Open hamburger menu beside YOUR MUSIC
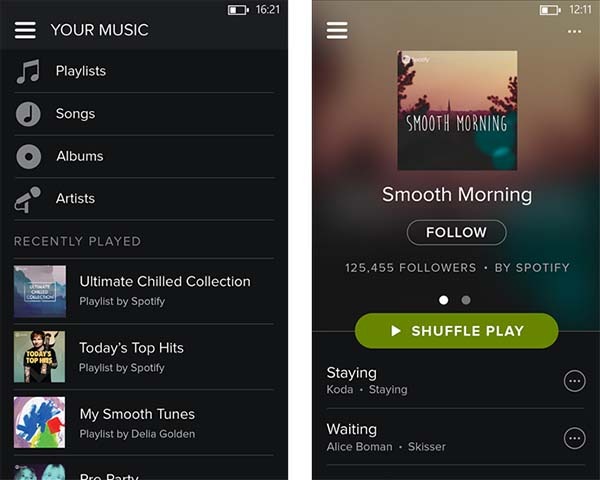This screenshot has height=480, width=600. tap(25, 30)
